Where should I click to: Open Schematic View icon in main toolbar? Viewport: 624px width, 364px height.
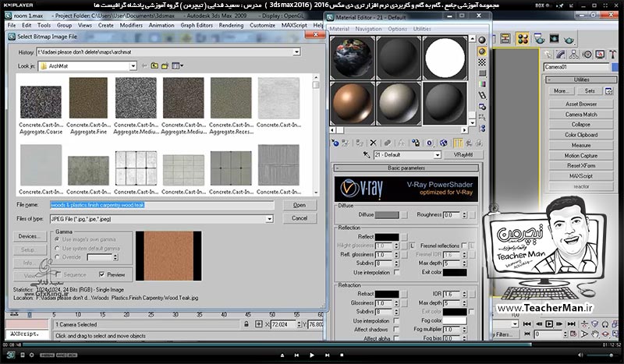[505, 39]
